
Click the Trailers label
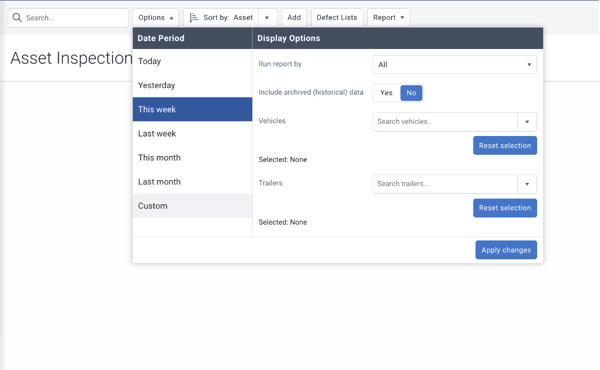click(x=270, y=183)
